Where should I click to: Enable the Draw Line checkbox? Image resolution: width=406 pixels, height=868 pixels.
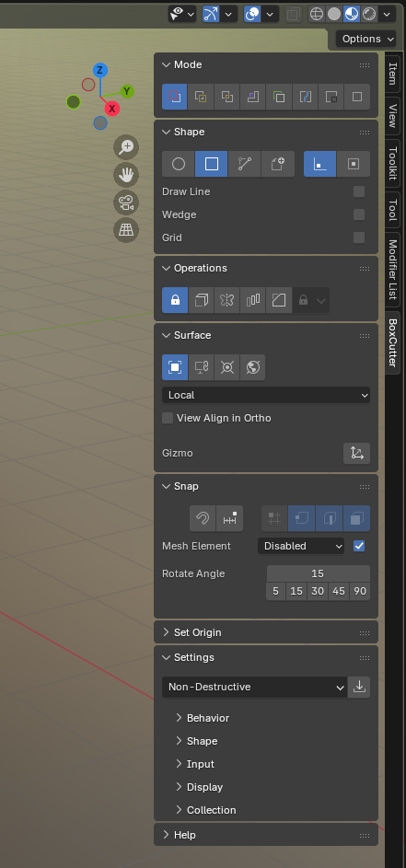pyautogui.click(x=359, y=191)
